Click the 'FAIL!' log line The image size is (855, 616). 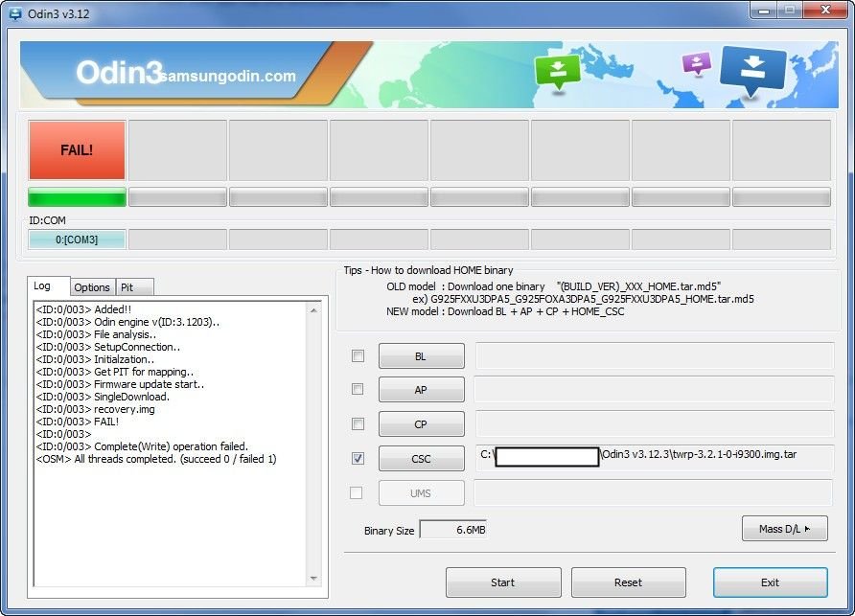pyautogui.click(x=78, y=422)
